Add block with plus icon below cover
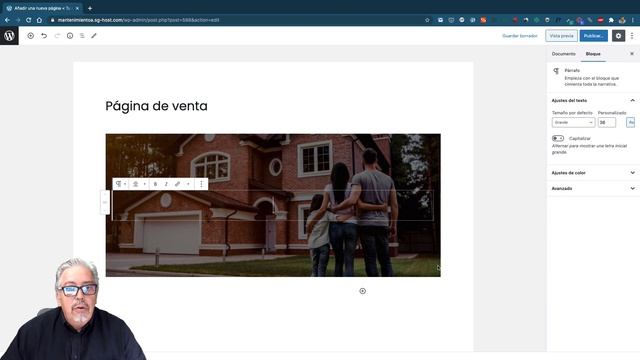The width and height of the screenshot is (640, 360). point(362,291)
